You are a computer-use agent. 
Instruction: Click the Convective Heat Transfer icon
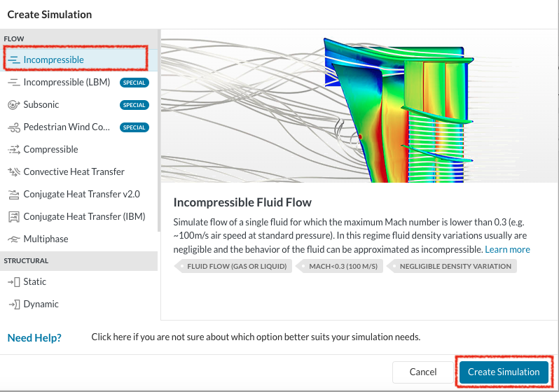click(x=13, y=172)
